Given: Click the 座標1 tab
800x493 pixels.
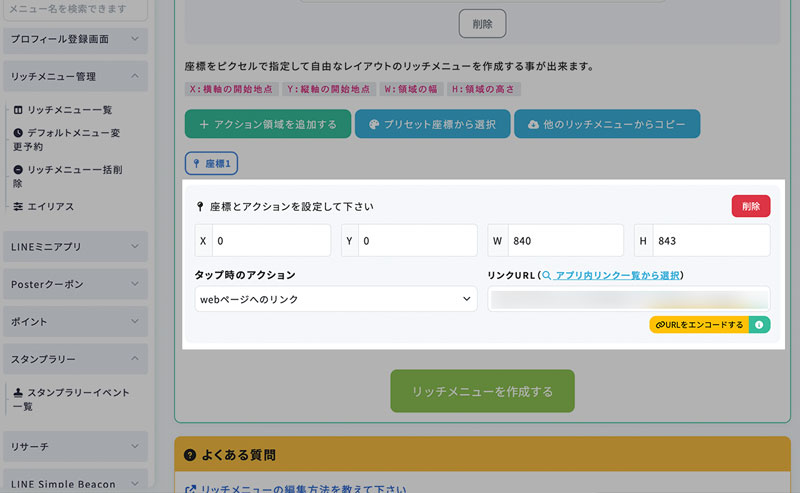Looking at the screenshot, I should click(211, 163).
